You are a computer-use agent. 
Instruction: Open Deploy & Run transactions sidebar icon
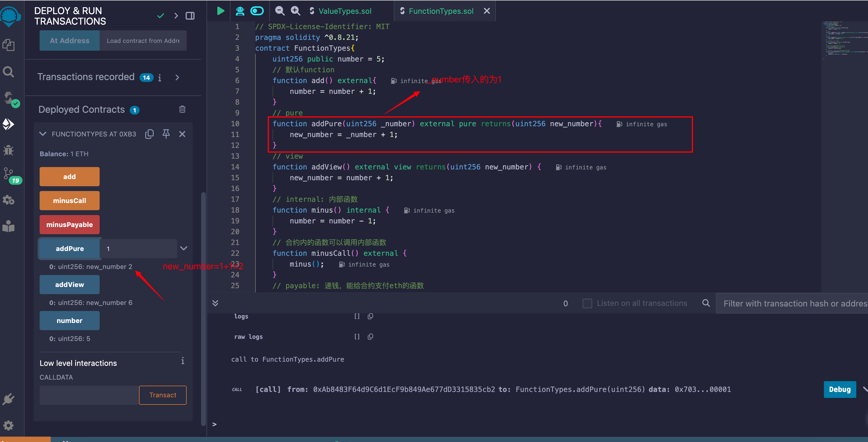click(x=8, y=124)
